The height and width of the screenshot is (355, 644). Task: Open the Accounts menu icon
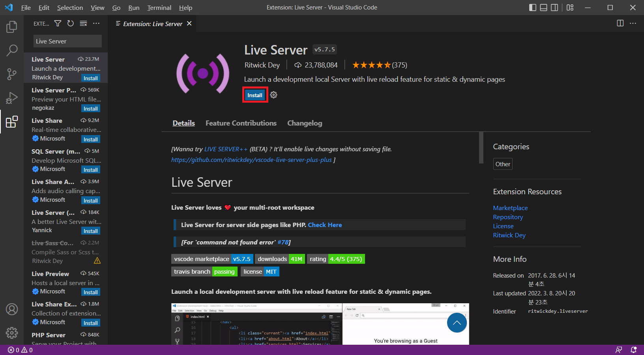coord(12,309)
